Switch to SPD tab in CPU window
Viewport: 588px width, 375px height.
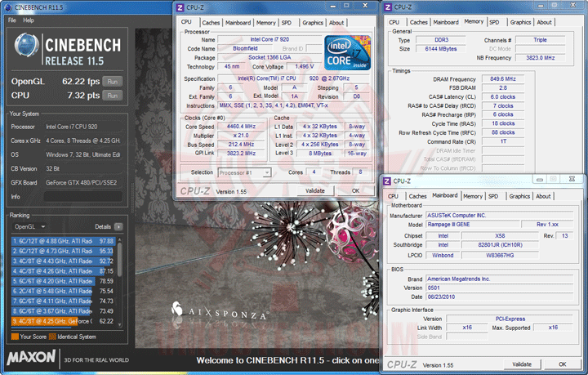click(x=287, y=23)
